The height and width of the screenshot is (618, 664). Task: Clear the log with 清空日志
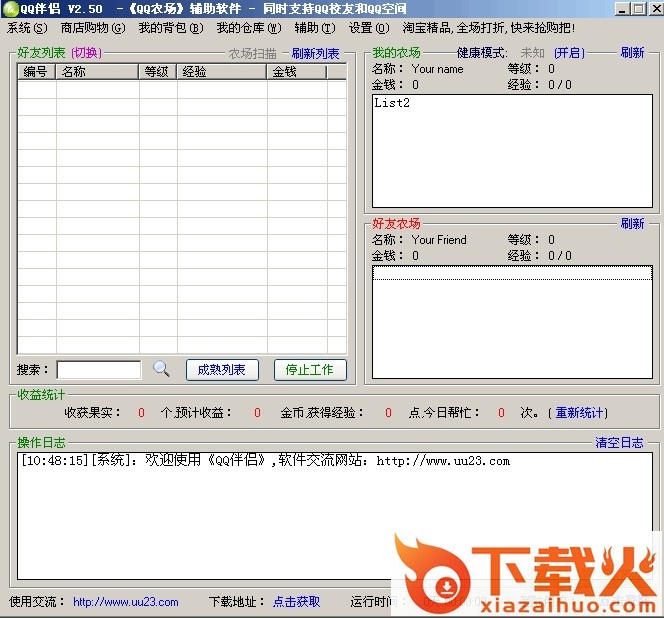click(620, 443)
